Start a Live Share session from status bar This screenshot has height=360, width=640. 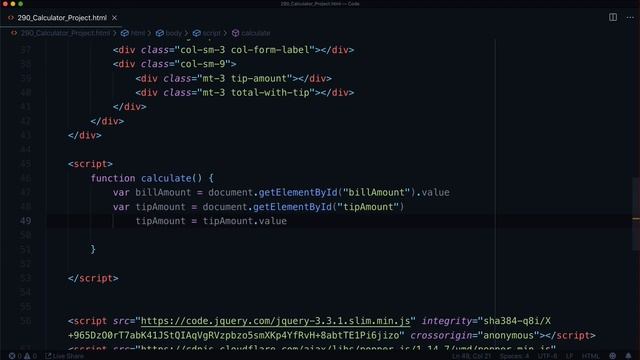click(64, 356)
